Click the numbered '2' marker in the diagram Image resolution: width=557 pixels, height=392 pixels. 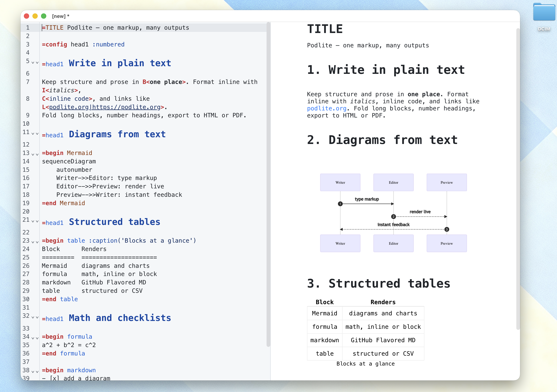[393, 217]
